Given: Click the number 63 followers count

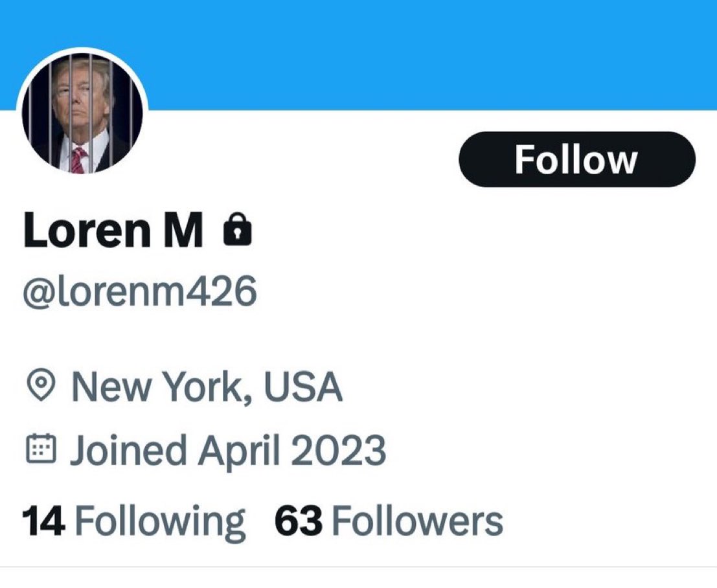Looking at the screenshot, I should [298, 521].
